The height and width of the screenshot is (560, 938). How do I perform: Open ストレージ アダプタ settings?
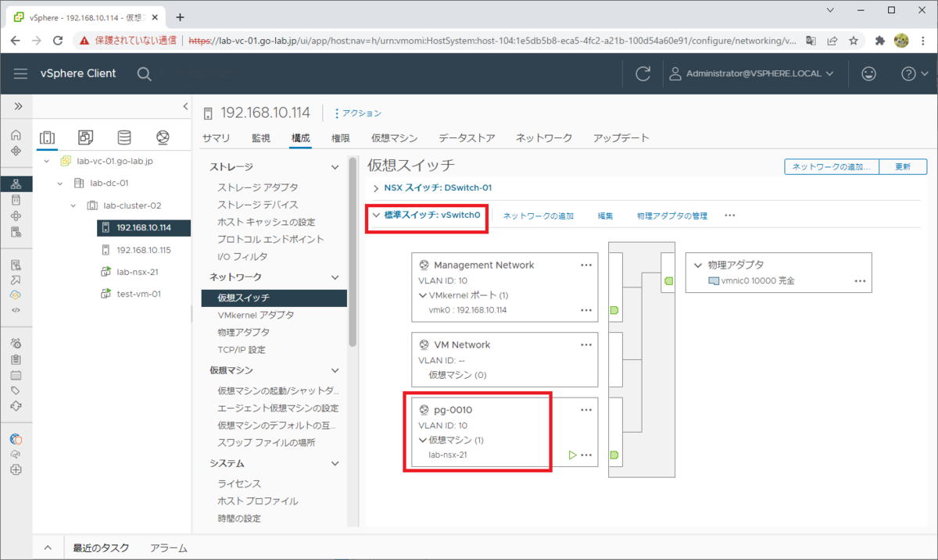pos(257,187)
